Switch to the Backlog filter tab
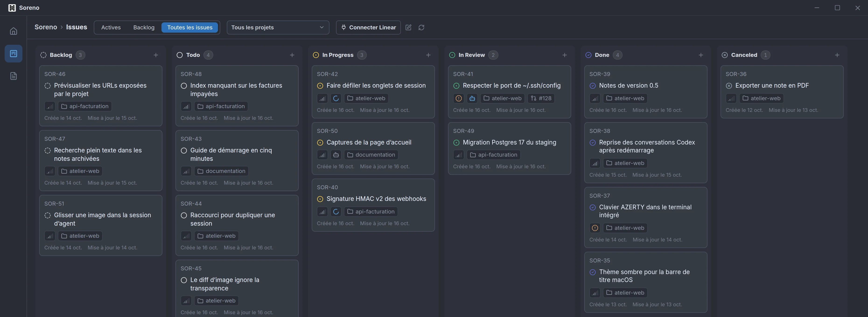 pos(143,28)
